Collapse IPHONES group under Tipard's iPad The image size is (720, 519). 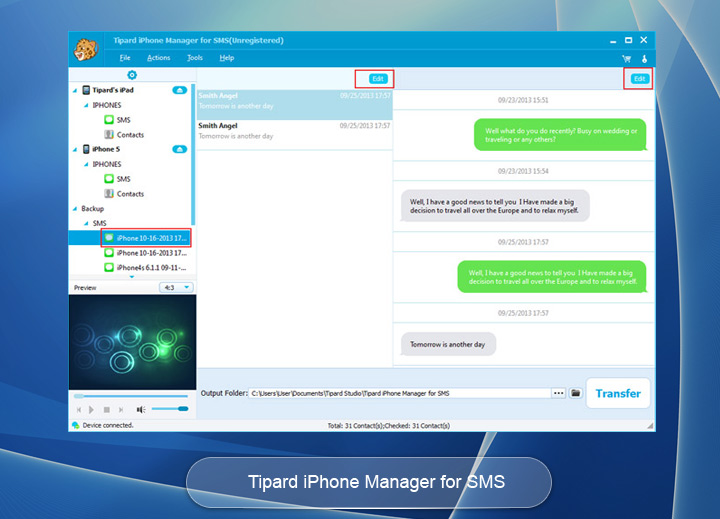tap(86, 105)
